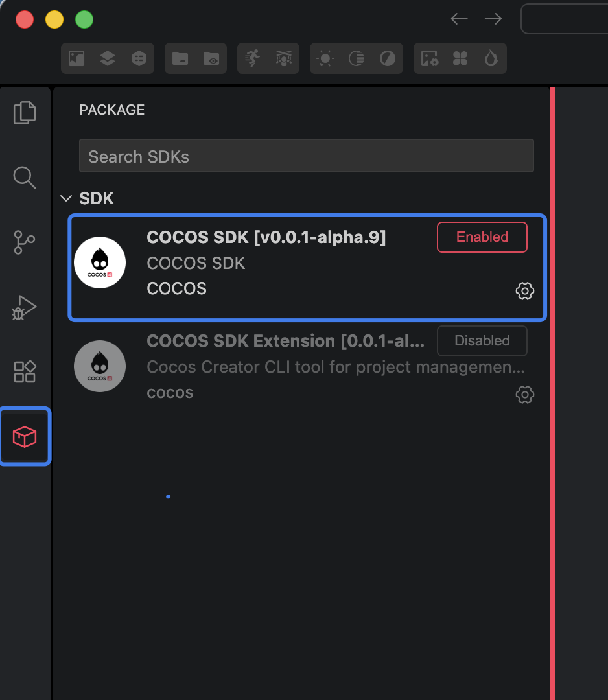Click the half-filled contrast circle toolbar icon

click(x=388, y=59)
